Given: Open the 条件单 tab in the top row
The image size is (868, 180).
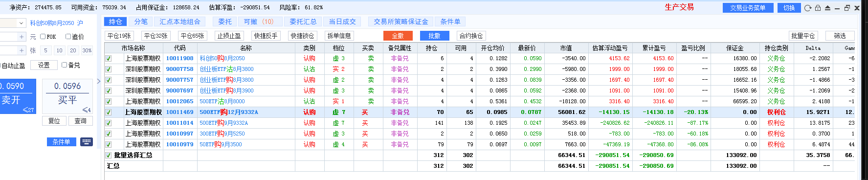Looking at the screenshot, I should 450,22.
